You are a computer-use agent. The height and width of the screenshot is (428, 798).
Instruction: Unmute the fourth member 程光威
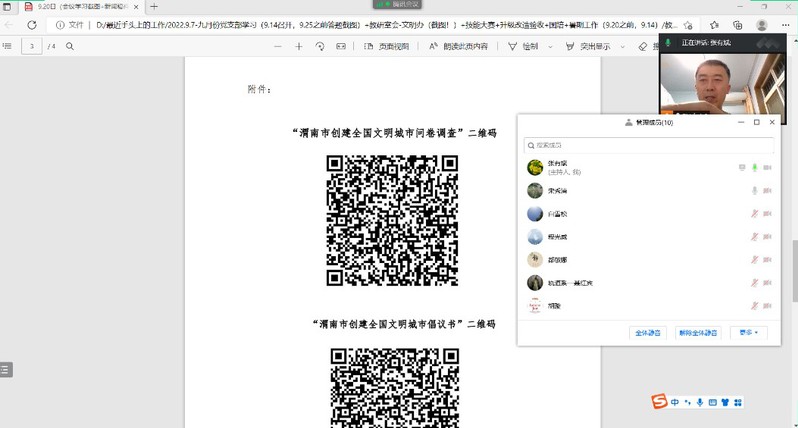coord(755,237)
